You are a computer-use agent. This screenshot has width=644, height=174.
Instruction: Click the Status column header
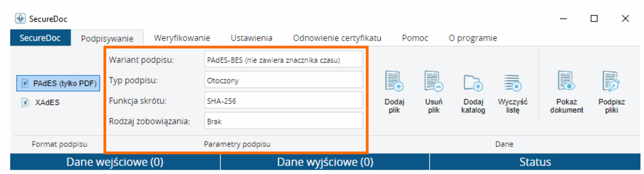click(x=535, y=162)
